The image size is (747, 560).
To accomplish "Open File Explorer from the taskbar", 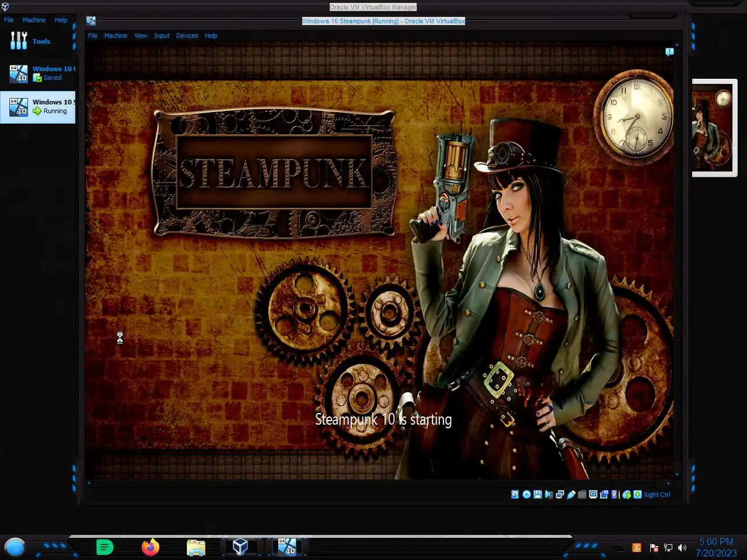I will click(196, 547).
